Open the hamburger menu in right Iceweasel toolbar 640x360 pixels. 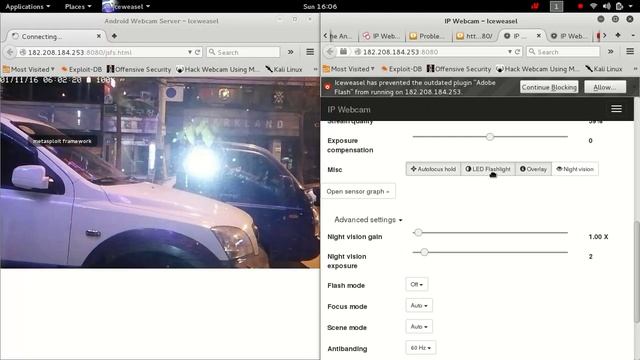pos(630,51)
